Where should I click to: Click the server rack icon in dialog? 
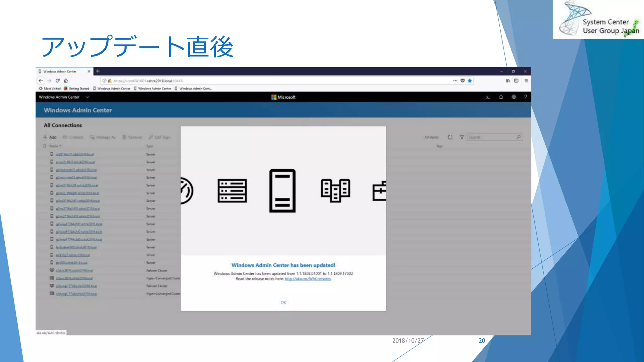pos(232,191)
